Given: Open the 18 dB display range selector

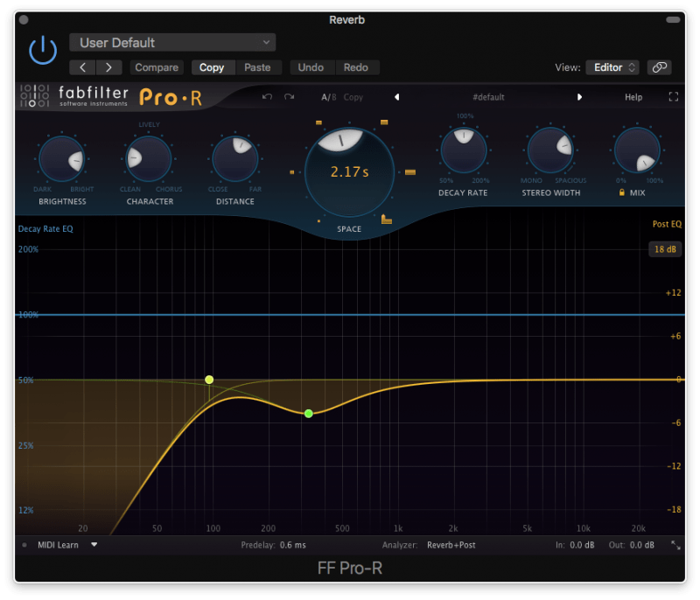Looking at the screenshot, I should [x=665, y=249].
